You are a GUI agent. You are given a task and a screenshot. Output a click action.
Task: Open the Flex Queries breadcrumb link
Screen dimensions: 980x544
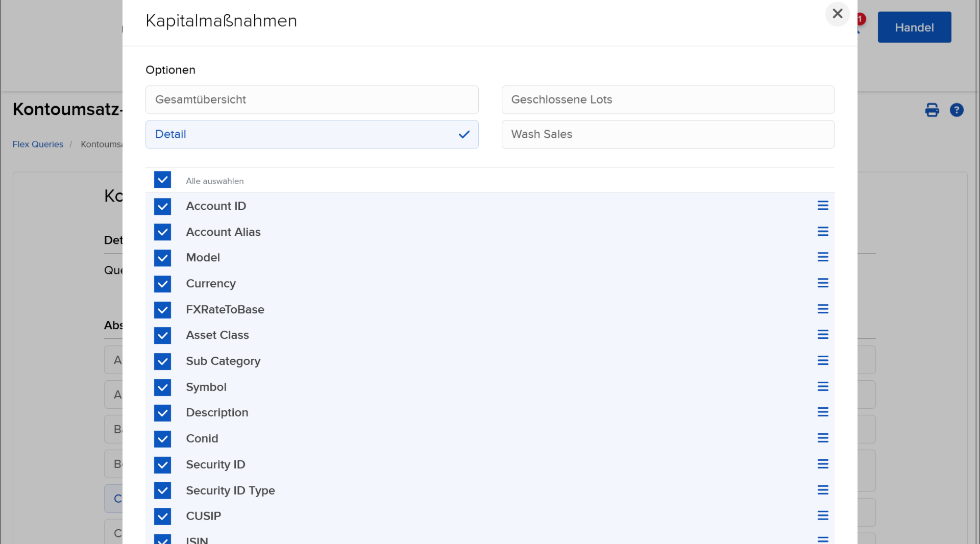click(x=38, y=144)
